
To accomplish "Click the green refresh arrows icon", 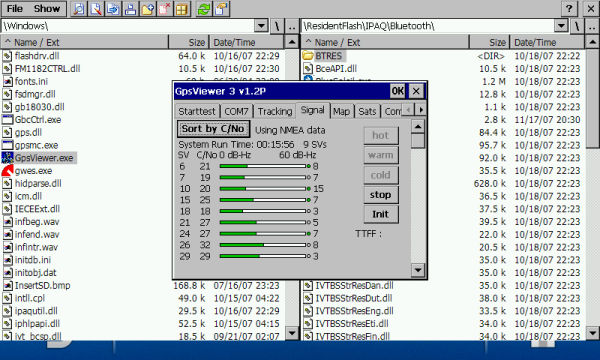I will click(204, 9).
